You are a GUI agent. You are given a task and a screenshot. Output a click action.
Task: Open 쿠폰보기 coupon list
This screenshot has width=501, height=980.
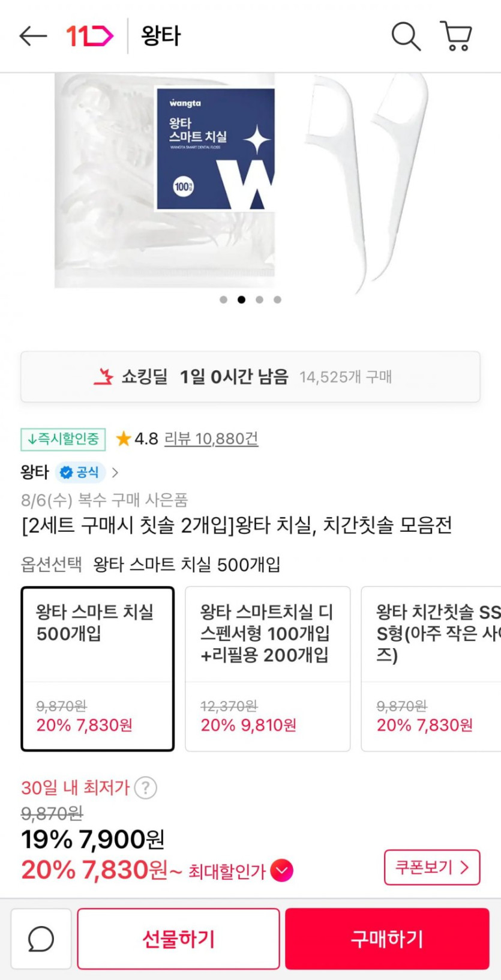pyautogui.click(x=431, y=867)
